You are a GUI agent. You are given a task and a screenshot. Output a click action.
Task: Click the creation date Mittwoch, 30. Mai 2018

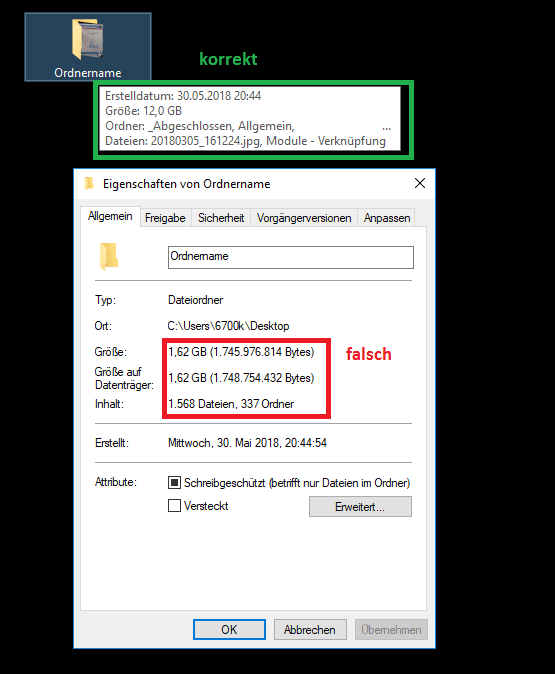[x=247, y=443]
